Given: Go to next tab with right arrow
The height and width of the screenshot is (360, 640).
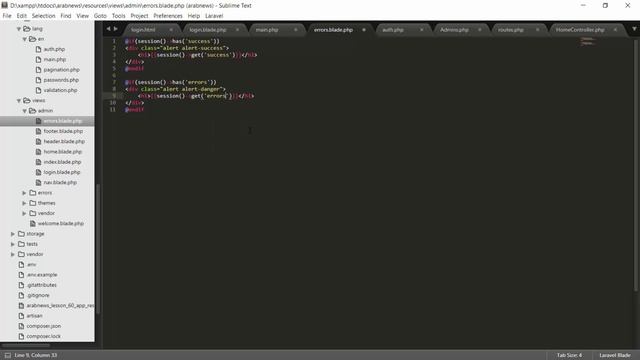Looking at the screenshot, I should [x=116, y=29].
